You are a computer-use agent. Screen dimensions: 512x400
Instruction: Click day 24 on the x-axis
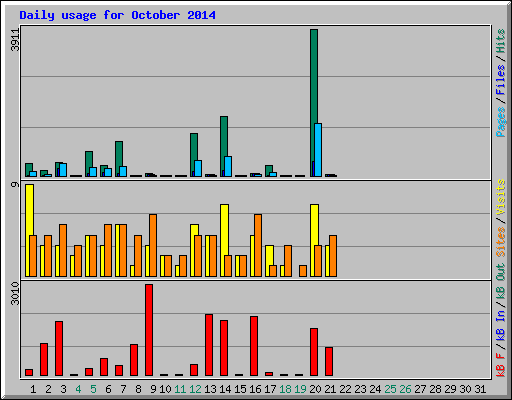click(x=375, y=389)
